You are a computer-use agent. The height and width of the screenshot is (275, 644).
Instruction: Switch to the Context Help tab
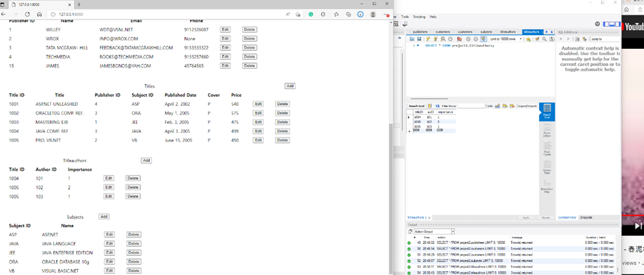click(x=567, y=217)
